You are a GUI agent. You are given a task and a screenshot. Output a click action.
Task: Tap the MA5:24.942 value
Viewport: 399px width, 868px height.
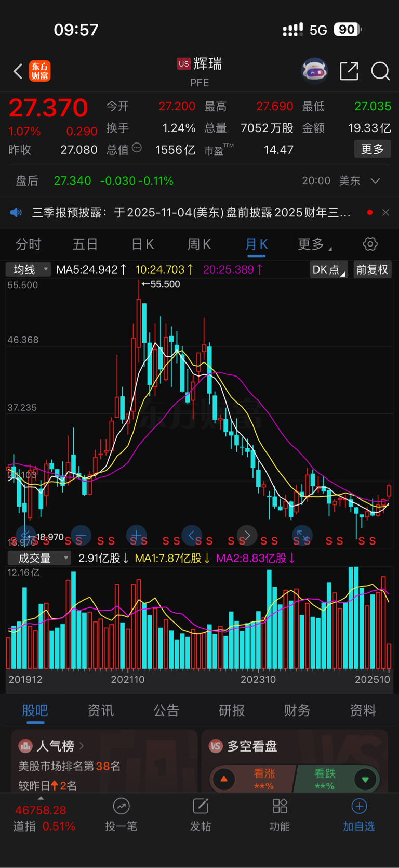[x=91, y=269]
